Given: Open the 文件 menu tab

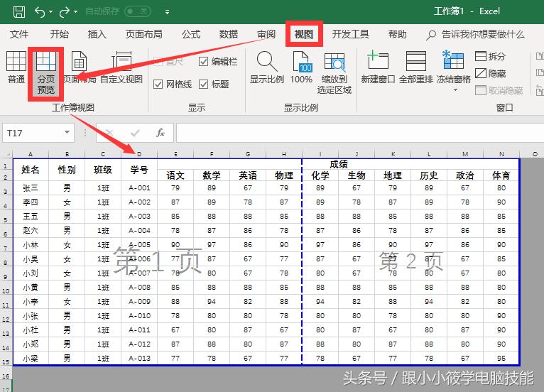Looking at the screenshot, I should point(19,34).
